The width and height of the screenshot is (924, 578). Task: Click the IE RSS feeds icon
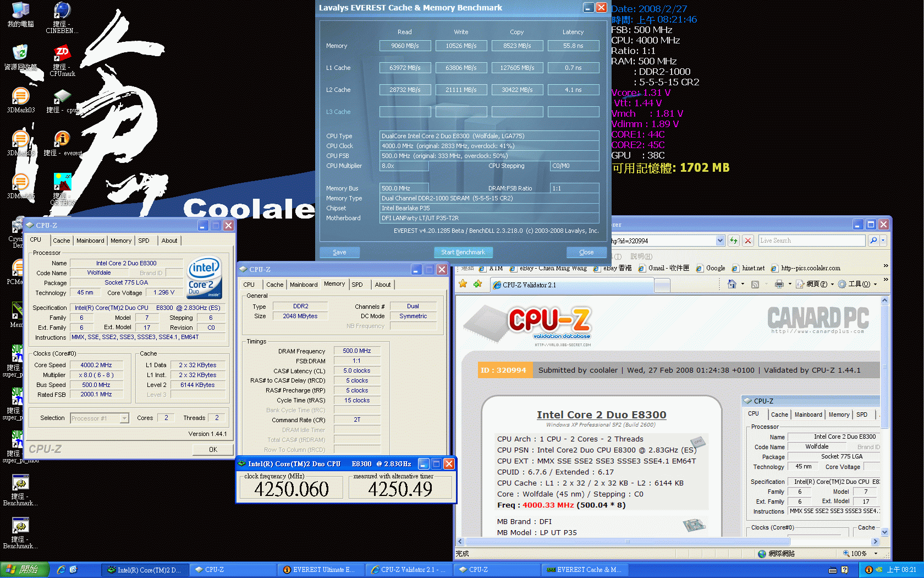coord(755,284)
